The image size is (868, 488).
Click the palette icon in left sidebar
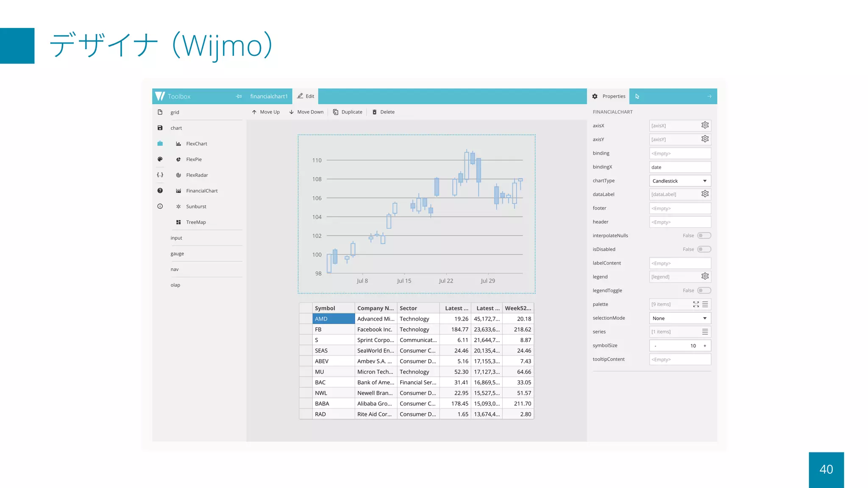(x=160, y=159)
